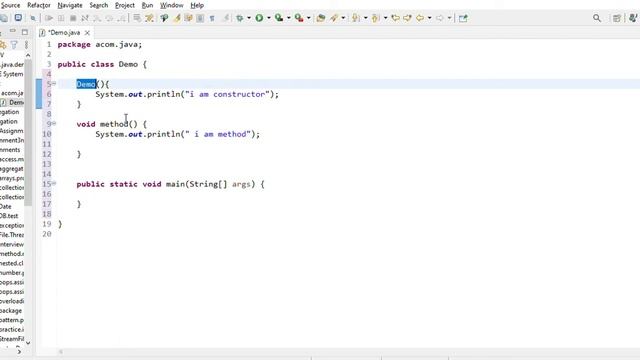Click the Previous Annotation icon
This screenshot has height=360, width=640.
[376, 18]
